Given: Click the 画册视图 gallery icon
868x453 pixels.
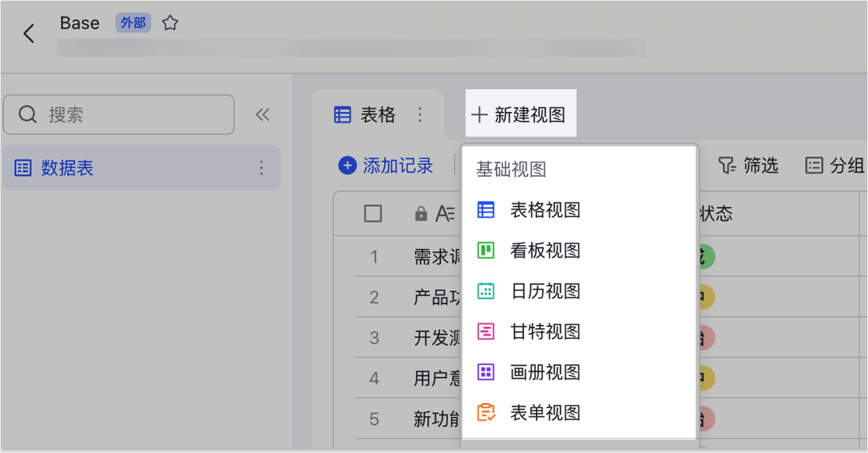Looking at the screenshot, I should tap(486, 372).
